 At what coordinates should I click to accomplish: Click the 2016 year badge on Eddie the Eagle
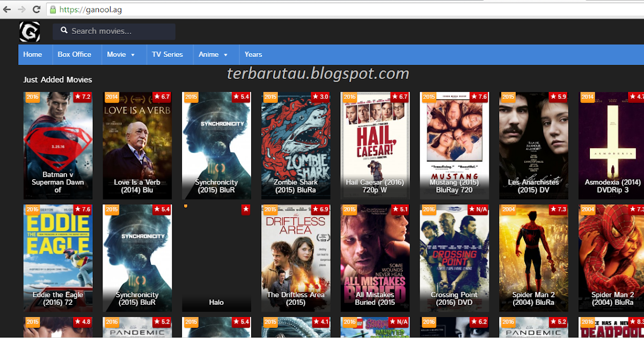(x=32, y=209)
